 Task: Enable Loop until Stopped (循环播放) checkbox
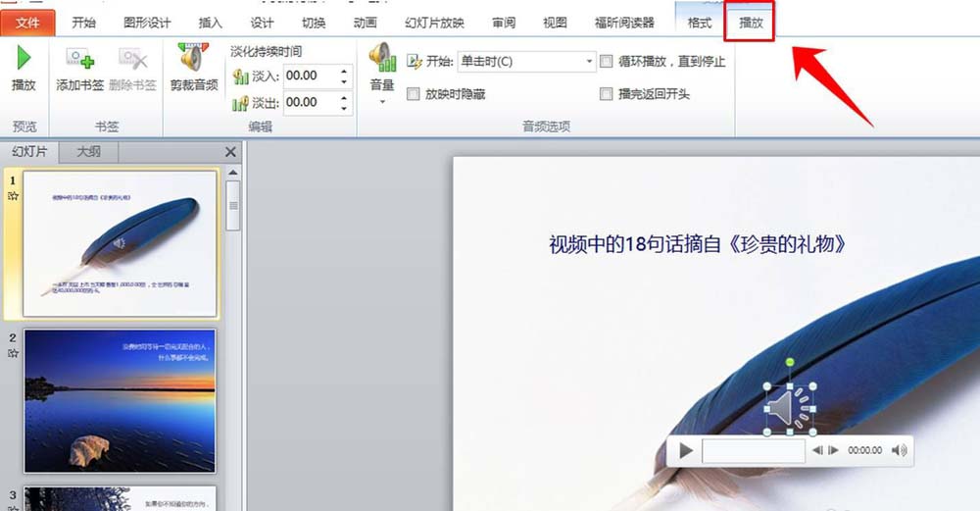tap(606, 61)
